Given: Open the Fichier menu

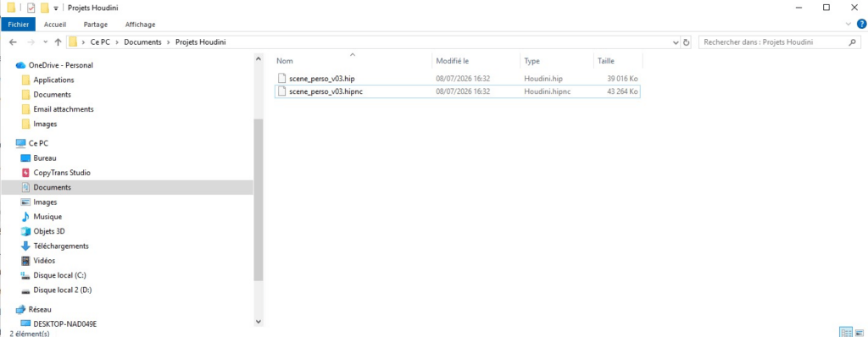Looking at the screenshot, I should click(x=19, y=25).
